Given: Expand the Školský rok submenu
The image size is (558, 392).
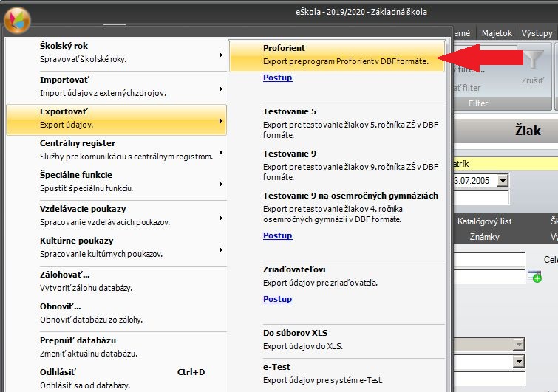Looking at the screenshot, I should [115, 52].
